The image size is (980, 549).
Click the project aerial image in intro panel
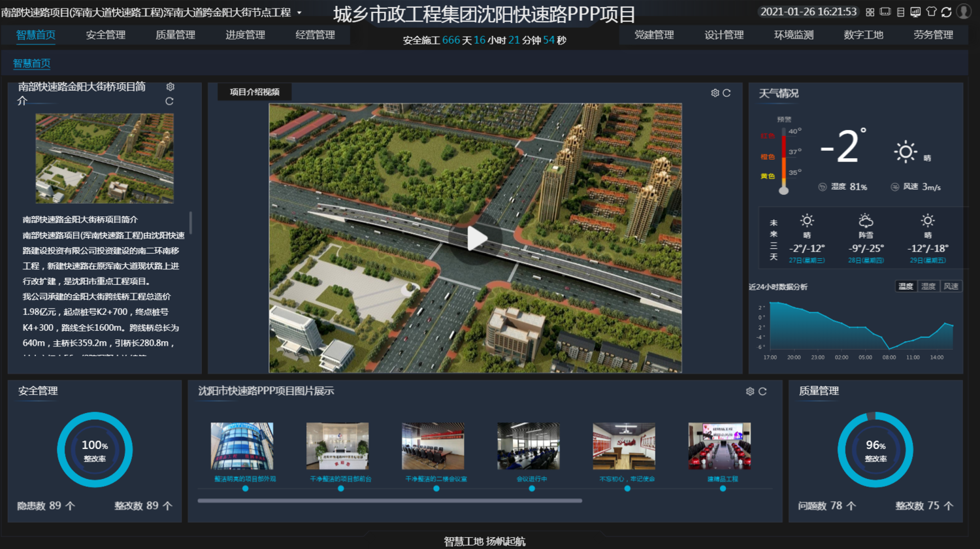pos(105,158)
